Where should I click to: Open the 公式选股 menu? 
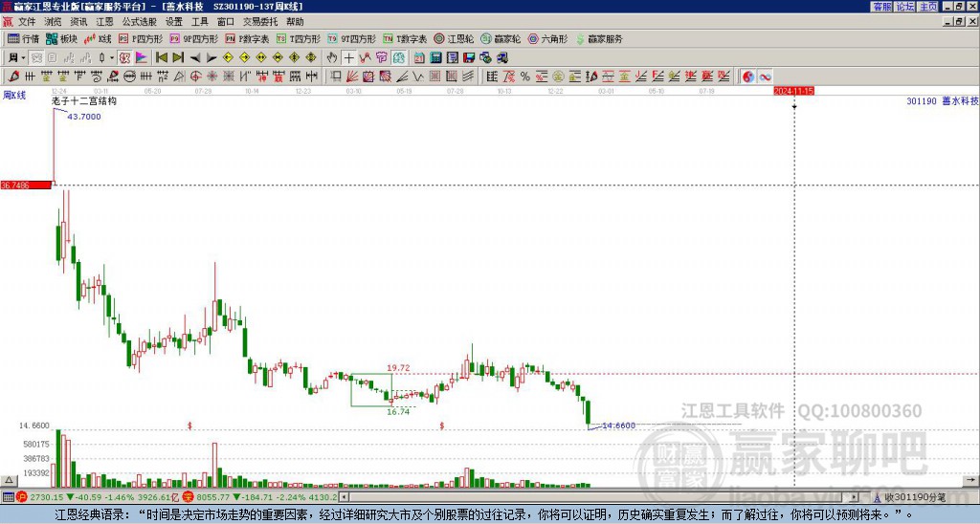coord(140,22)
